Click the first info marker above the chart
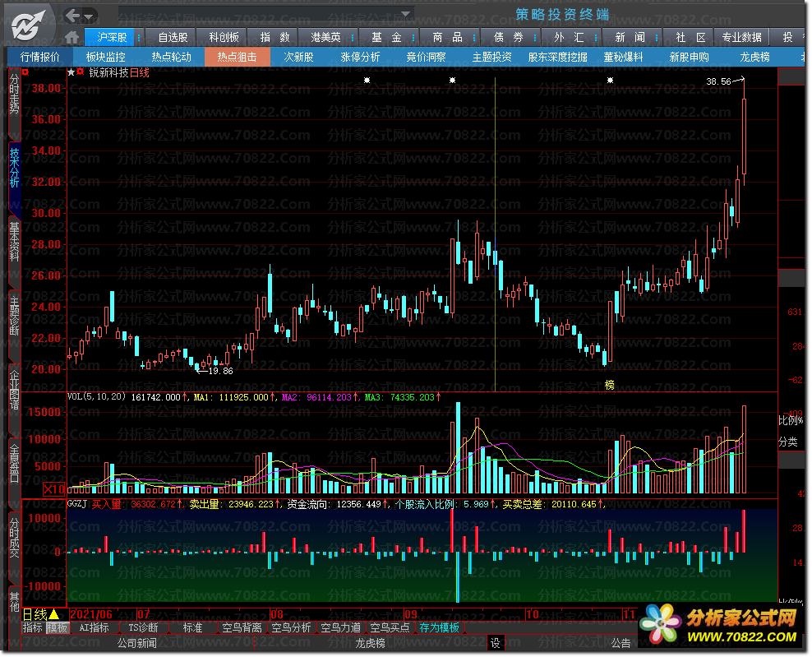 [x=367, y=80]
